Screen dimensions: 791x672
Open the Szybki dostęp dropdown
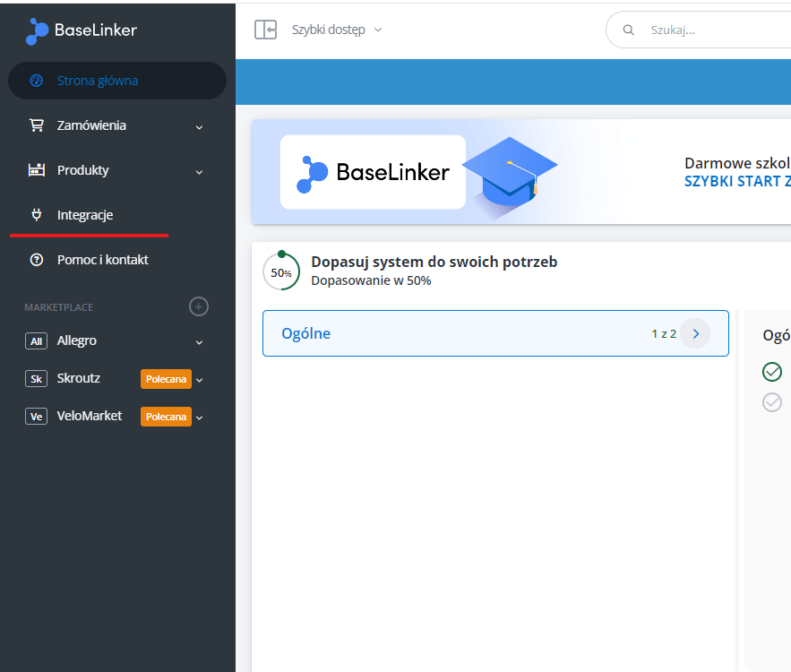pyautogui.click(x=337, y=30)
